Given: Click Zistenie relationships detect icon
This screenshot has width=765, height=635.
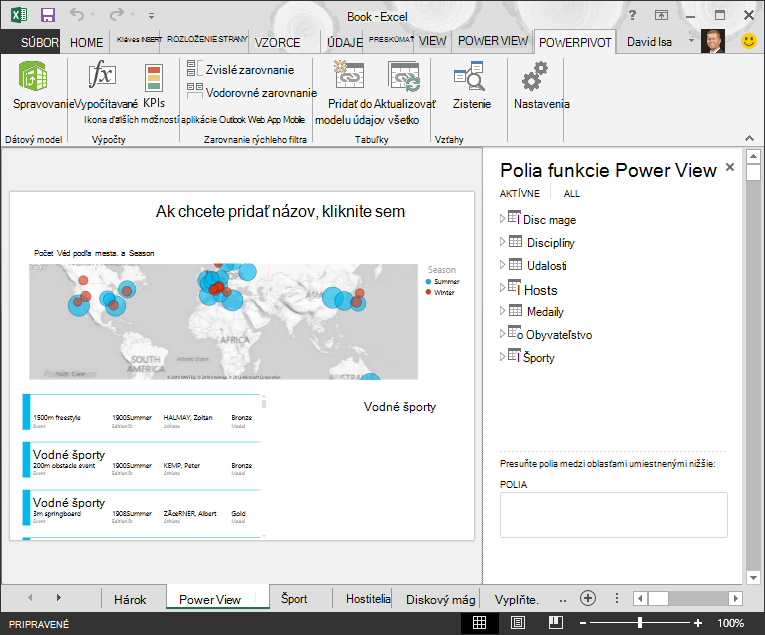Looking at the screenshot, I should 469,76.
